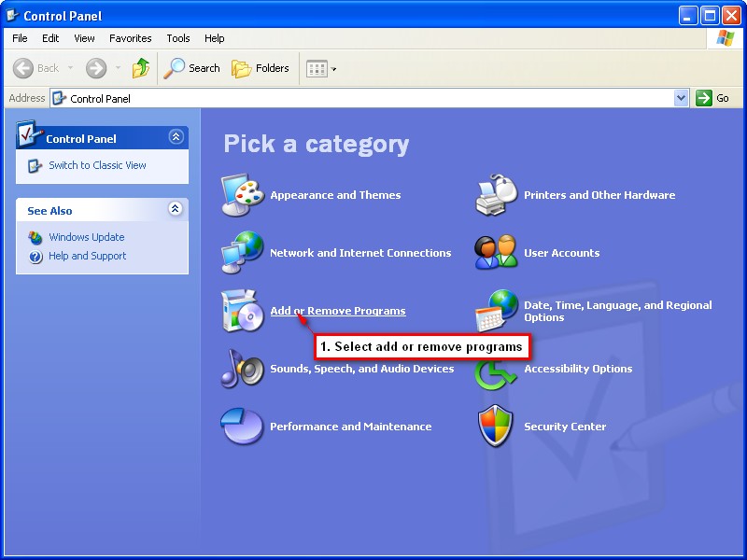
Task: Open the Forward history dropdown arrow
Action: (x=119, y=68)
